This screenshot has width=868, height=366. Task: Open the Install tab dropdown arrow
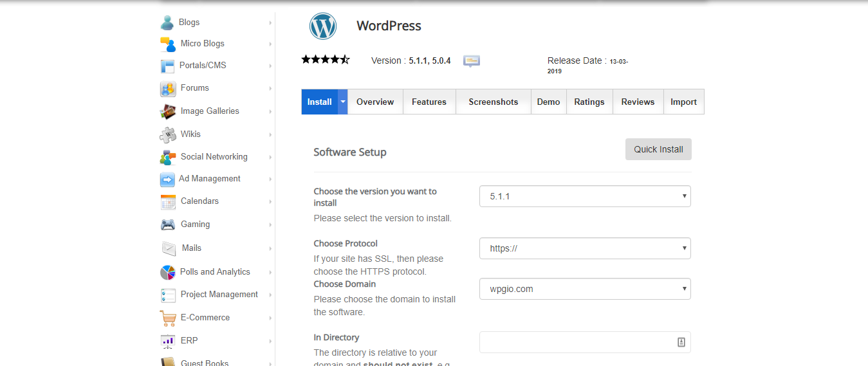[343, 102]
